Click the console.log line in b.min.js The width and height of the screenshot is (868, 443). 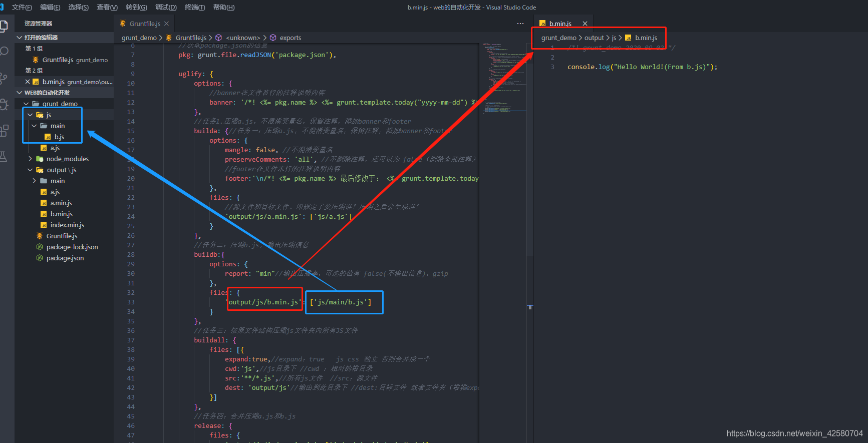[x=642, y=67]
